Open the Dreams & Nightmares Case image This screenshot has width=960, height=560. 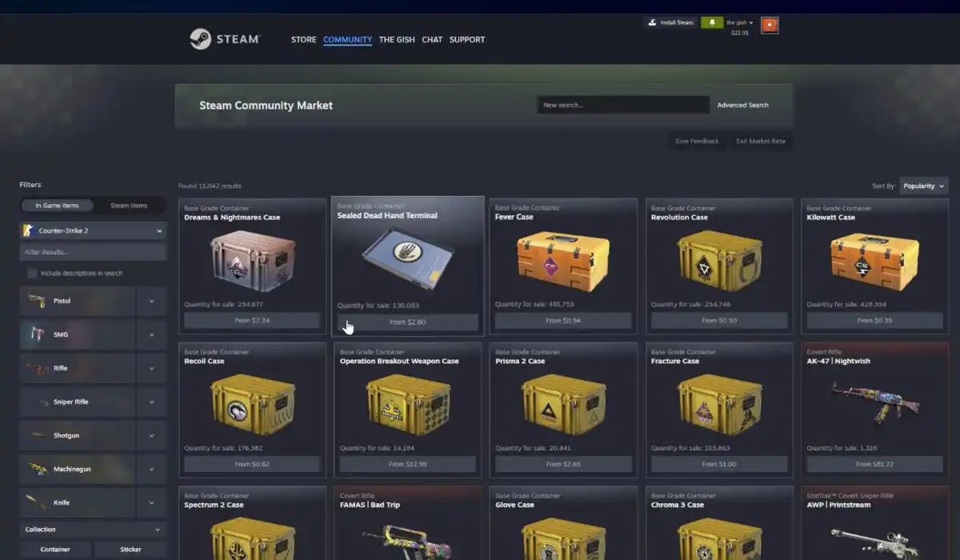253,261
